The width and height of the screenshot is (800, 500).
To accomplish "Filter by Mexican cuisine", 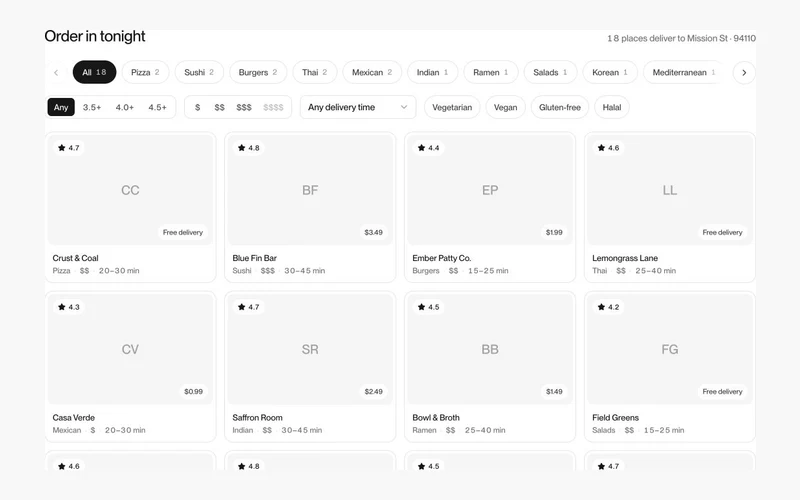I will 372,72.
